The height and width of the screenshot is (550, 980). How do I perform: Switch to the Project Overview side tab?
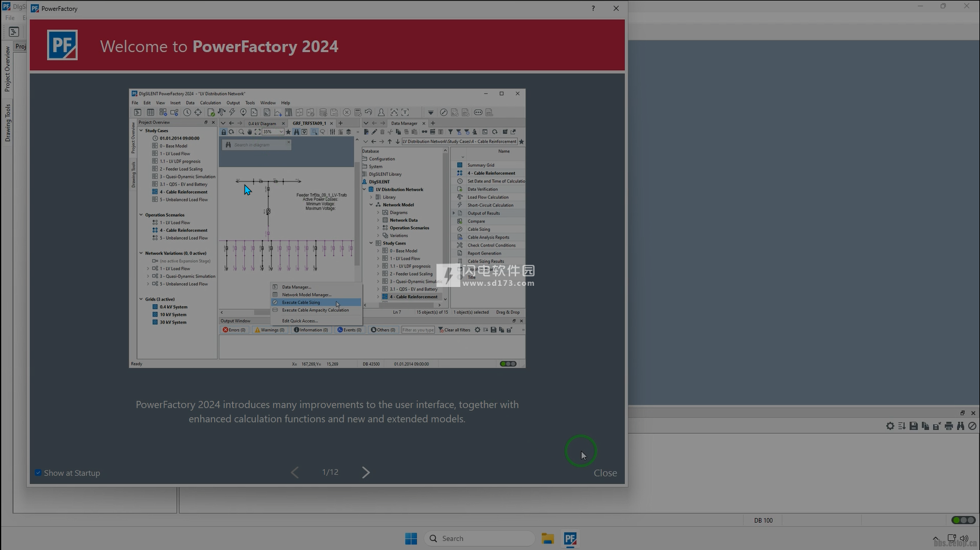click(8, 69)
